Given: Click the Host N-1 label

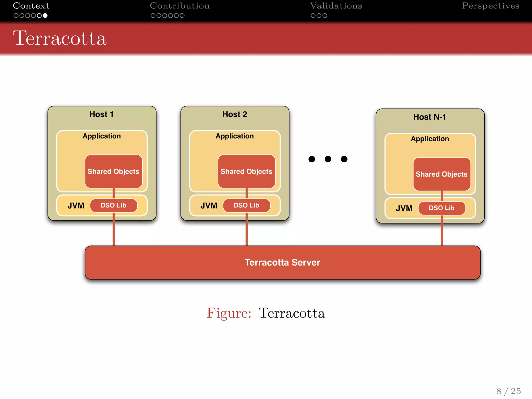Looking at the screenshot, I should coord(430,117).
